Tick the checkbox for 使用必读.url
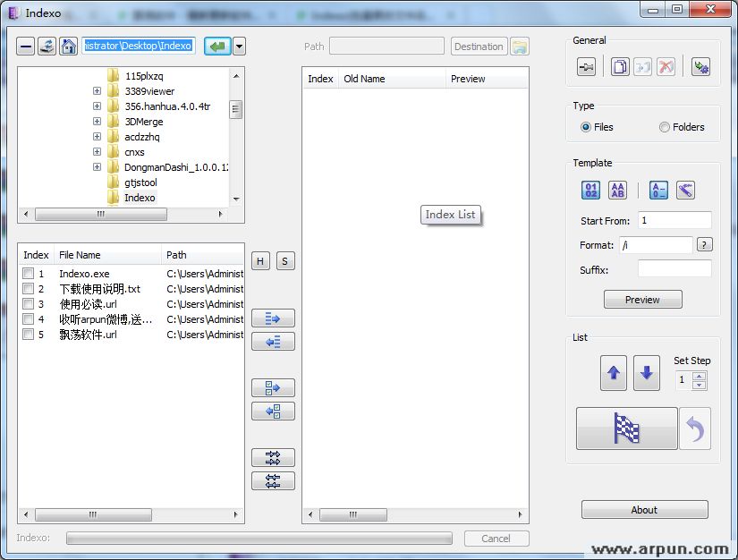The height and width of the screenshot is (560, 738). tap(29, 304)
